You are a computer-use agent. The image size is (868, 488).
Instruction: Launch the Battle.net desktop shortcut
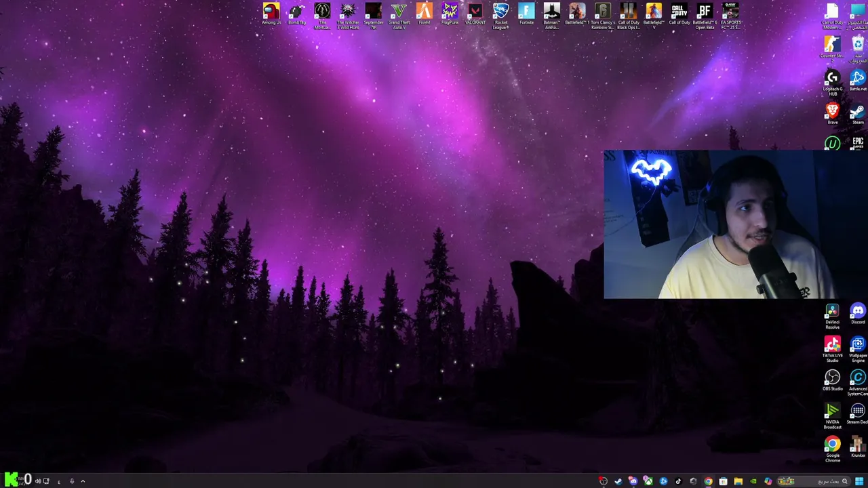pos(858,81)
